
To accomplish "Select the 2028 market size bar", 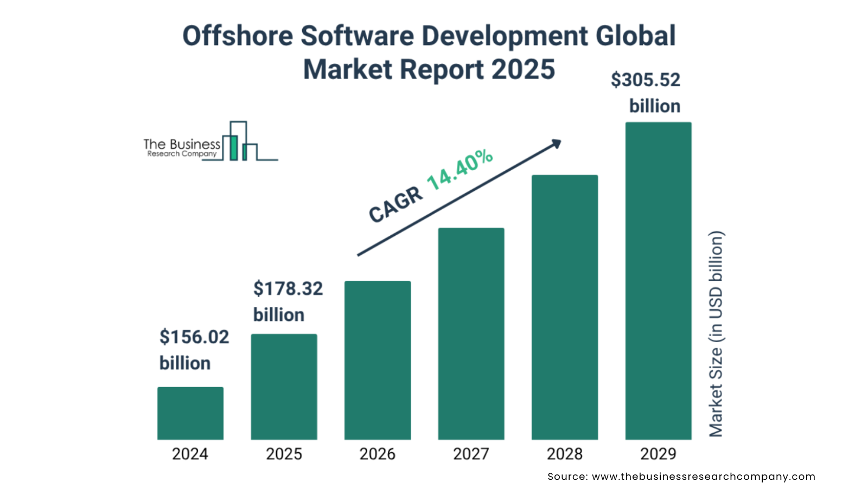I will tap(565, 307).
